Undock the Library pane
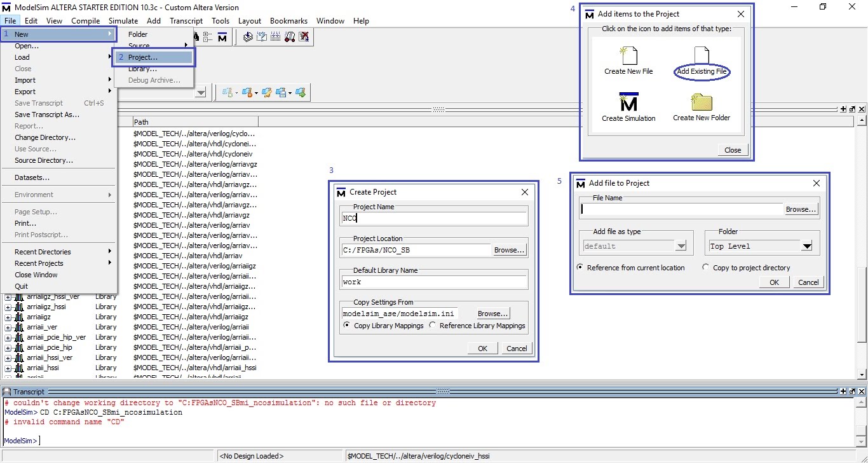This screenshot has height=463, width=868. (x=852, y=109)
